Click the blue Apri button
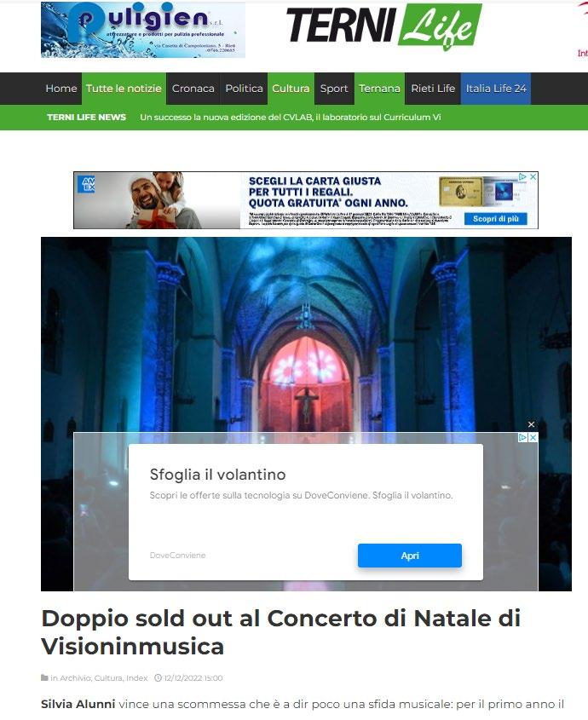The image size is (588, 720). [410, 556]
